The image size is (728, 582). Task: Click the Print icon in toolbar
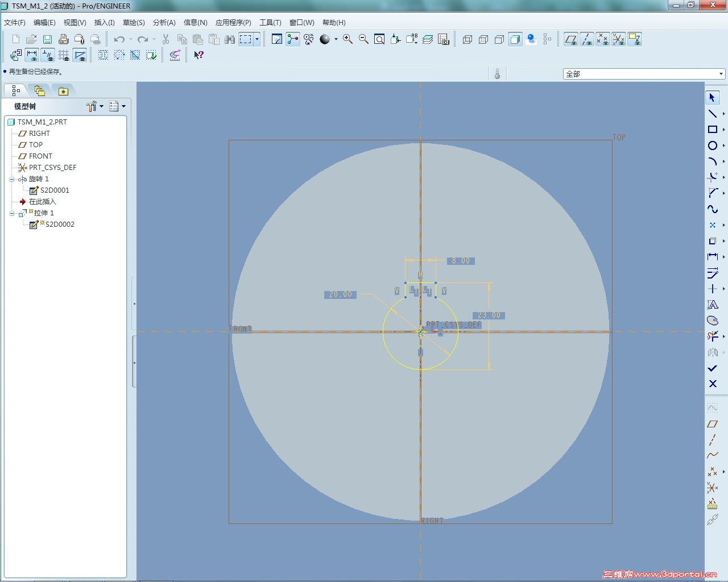click(64, 39)
